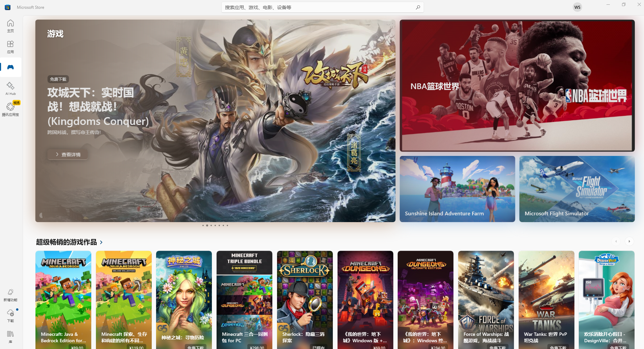Screen dimensions: 644x349
Task: Click the search magnifier icon
Action: pyautogui.click(x=418, y=7)
